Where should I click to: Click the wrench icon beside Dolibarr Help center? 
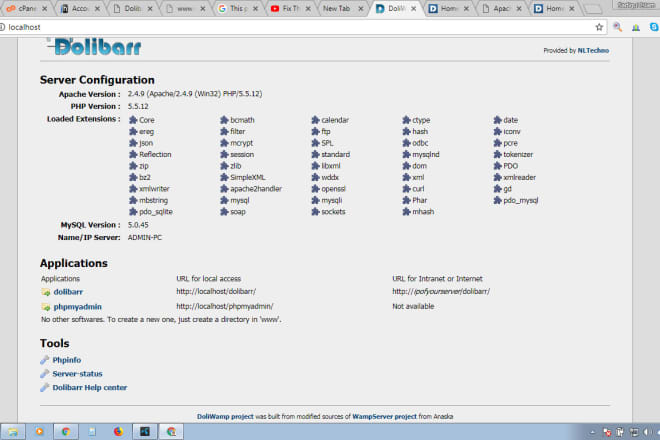click(x=45, y=388)
